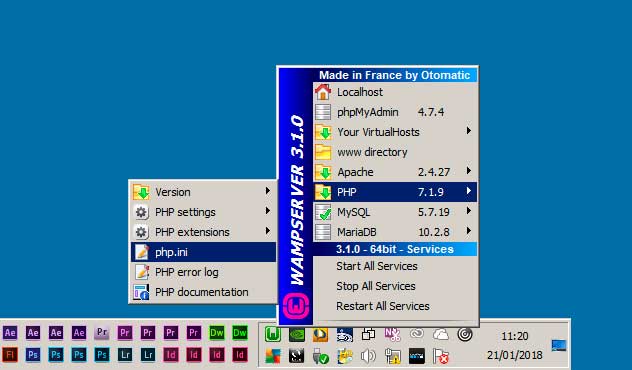Screen dimensions: 632x370
Task: Click the gray spiral tray icon
Action: [x=465, y=335]
